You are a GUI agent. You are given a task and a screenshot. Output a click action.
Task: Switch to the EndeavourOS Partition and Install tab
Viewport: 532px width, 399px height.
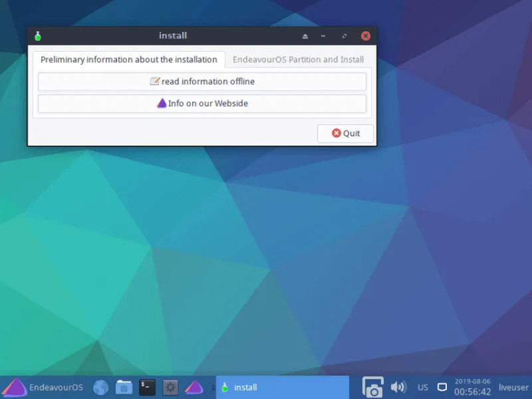297,60
